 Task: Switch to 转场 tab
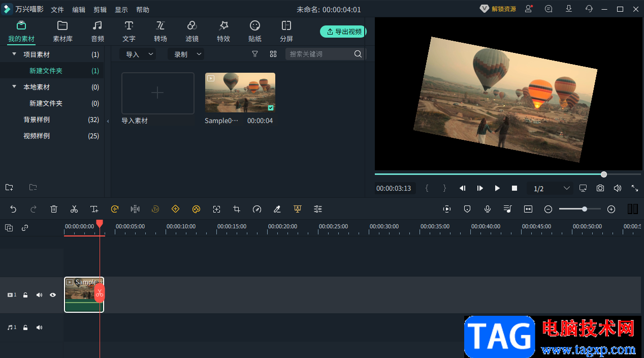pos(160,32)
